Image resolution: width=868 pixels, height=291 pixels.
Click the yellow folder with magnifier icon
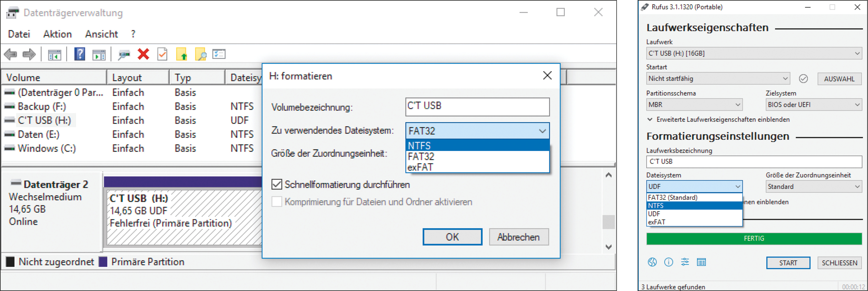click(x=200, y=54)
